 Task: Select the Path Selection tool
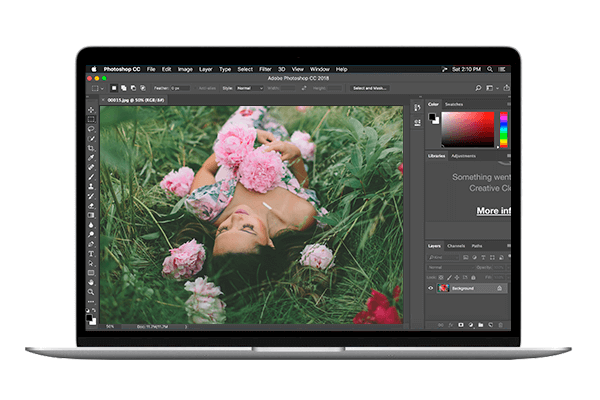click(91, 263)
